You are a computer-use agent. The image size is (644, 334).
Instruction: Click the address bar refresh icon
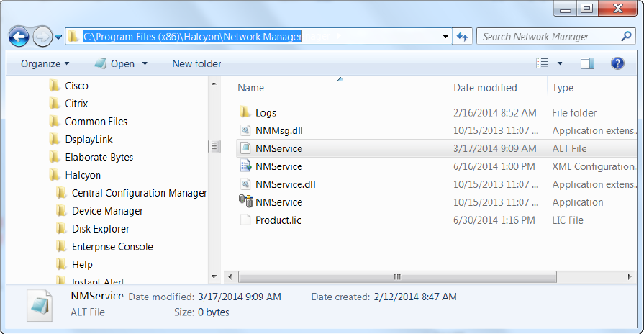[462, 37]
